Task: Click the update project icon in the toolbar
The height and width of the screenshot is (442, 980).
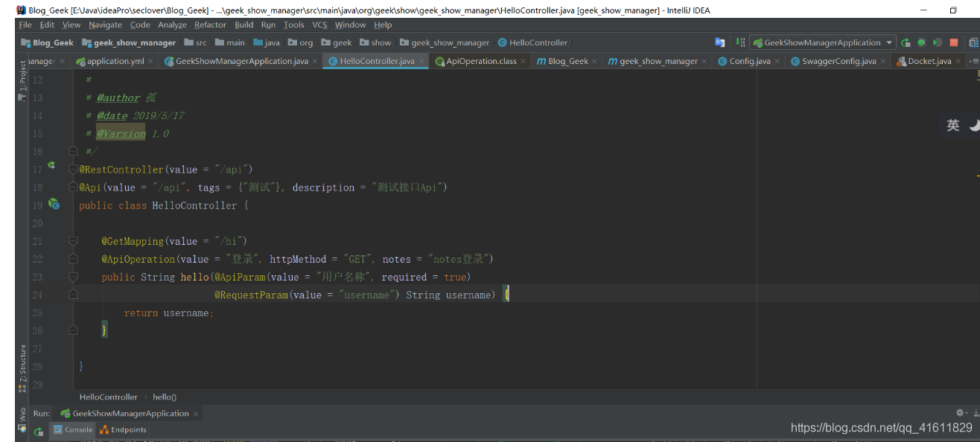Action: (x=739, y=42)
